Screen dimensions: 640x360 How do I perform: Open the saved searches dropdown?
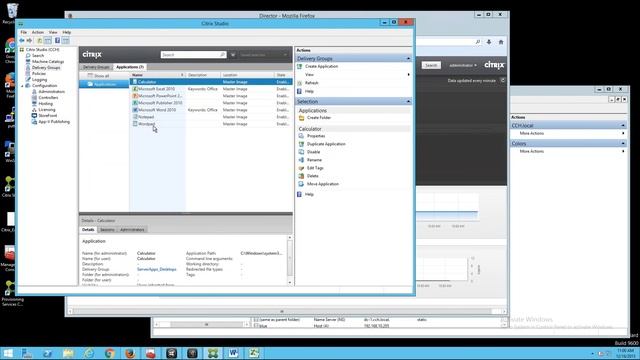pyautogui.click(x=263, y=54)
